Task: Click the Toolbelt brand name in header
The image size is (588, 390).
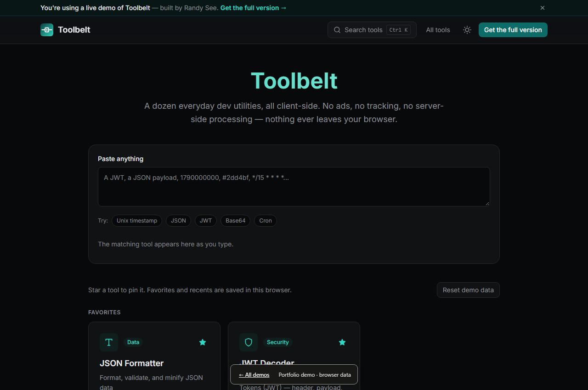Action: pyautogui.click(x=74, y=30)
